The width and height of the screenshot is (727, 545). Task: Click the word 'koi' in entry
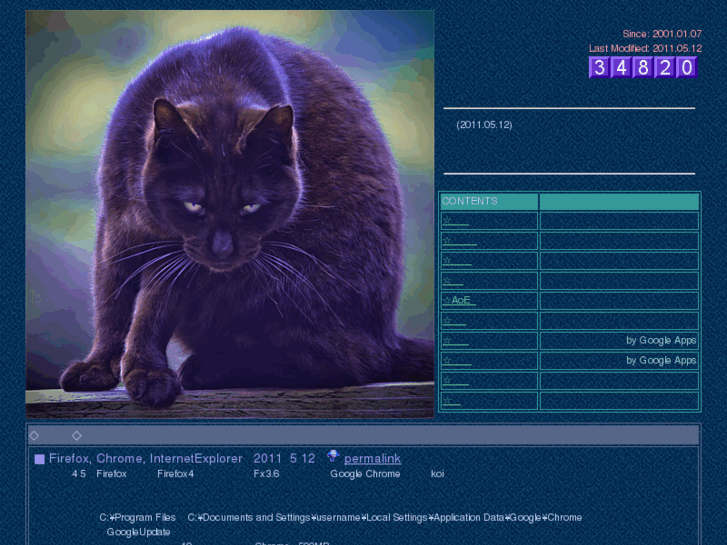pyautogui.click(x=437, y=474)
